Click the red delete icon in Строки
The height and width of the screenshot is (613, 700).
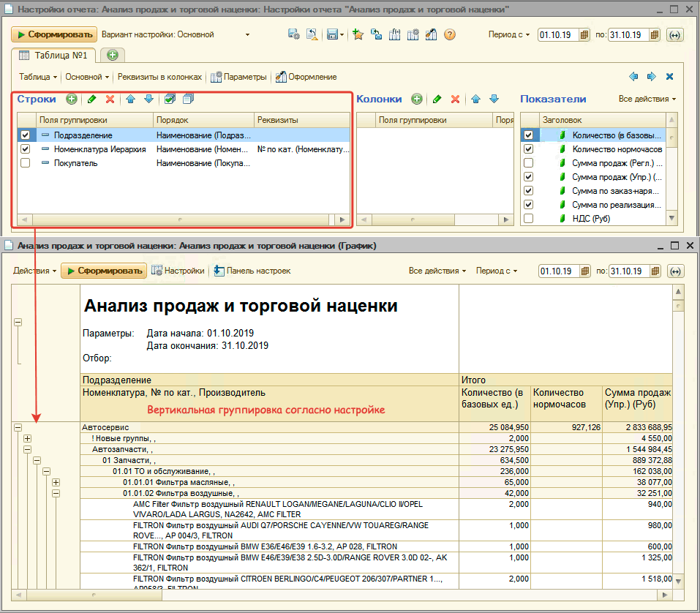pos(110,99)
